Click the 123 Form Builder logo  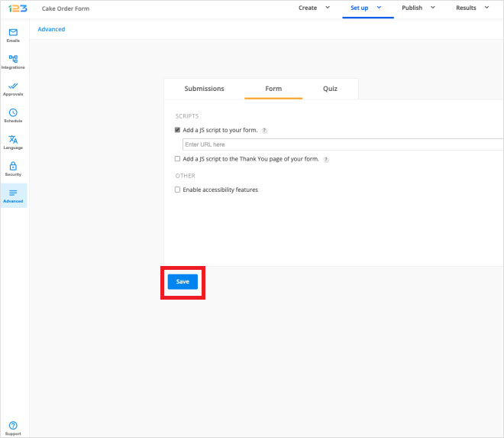point(18,8)
